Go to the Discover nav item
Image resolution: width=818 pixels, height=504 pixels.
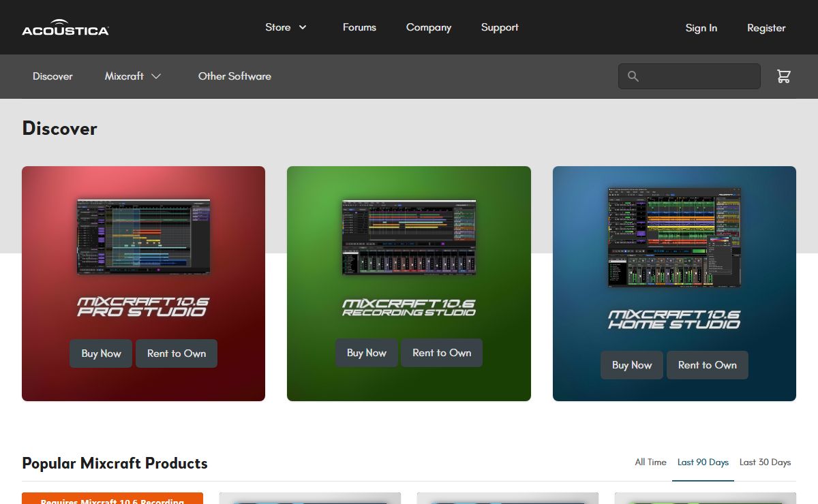click(x=52, y=76)
